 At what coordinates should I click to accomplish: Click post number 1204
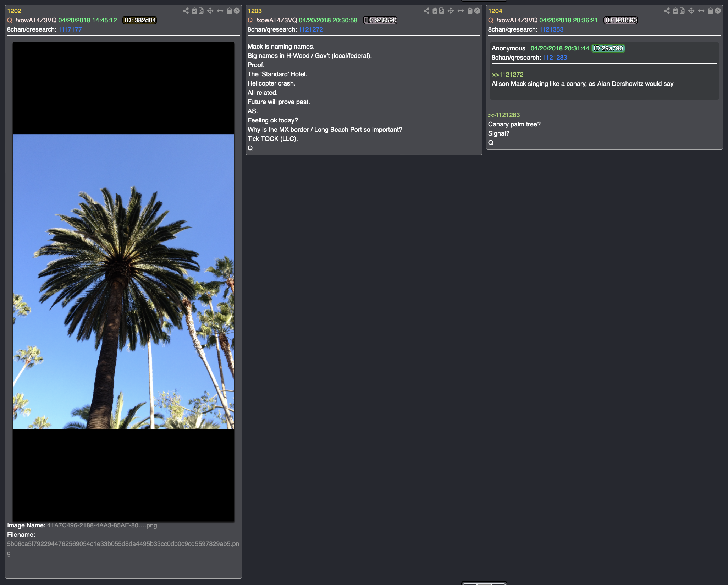click(x=495, y=11)
